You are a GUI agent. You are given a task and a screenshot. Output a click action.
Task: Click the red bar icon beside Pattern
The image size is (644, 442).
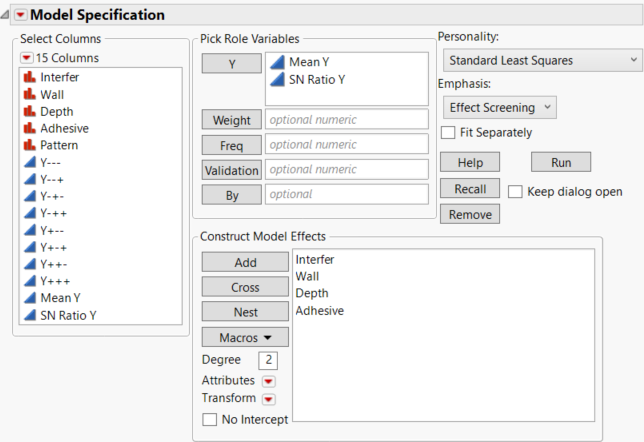[30, 145]
